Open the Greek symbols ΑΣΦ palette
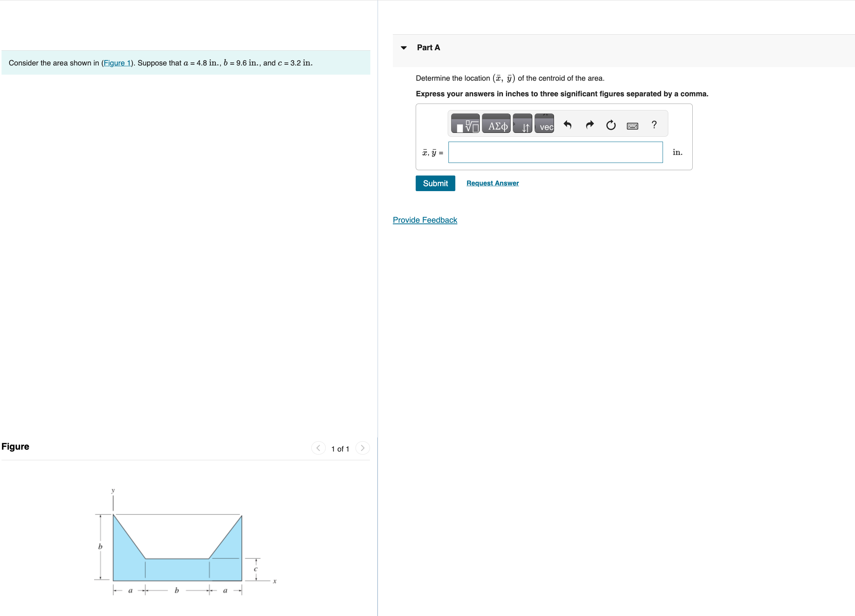 click(496, 124)
